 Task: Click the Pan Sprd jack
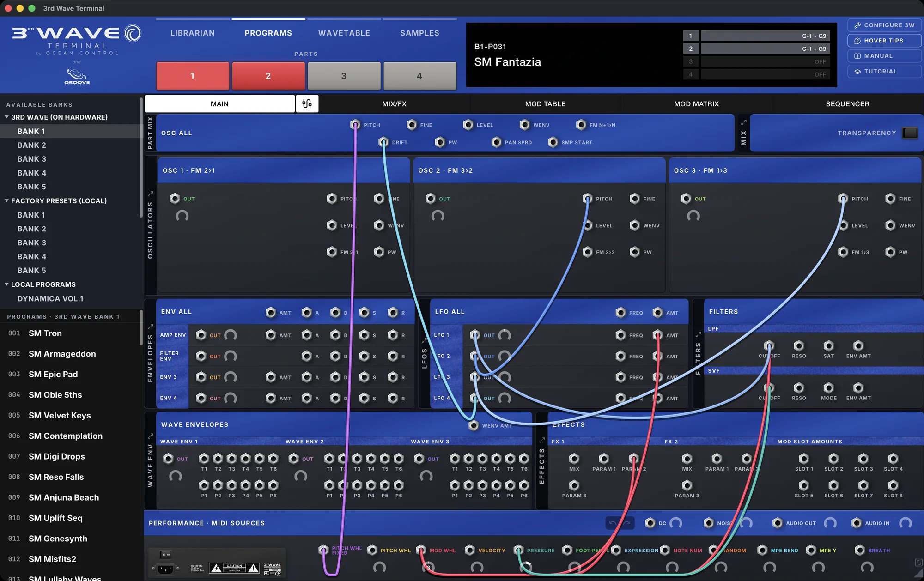point(496,142)
